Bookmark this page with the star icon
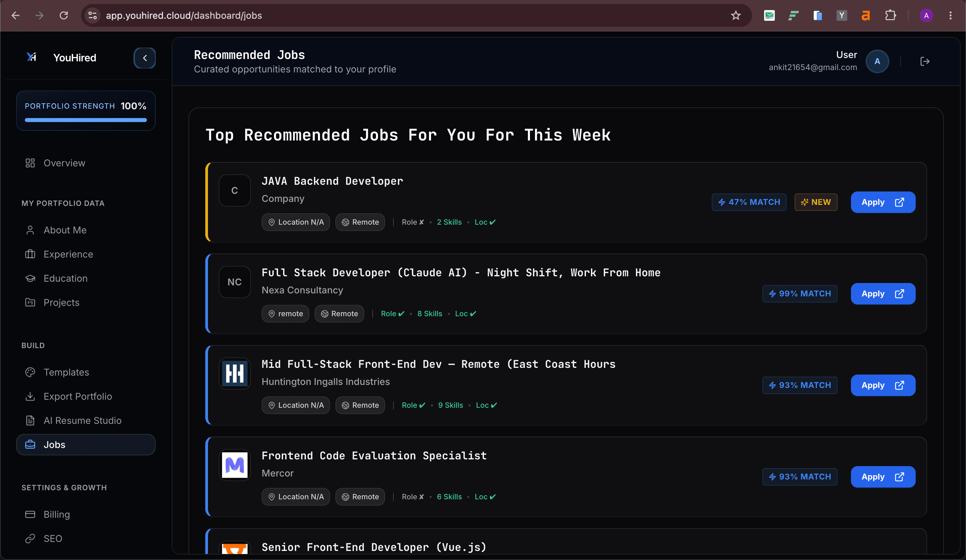 coord(736,15)
